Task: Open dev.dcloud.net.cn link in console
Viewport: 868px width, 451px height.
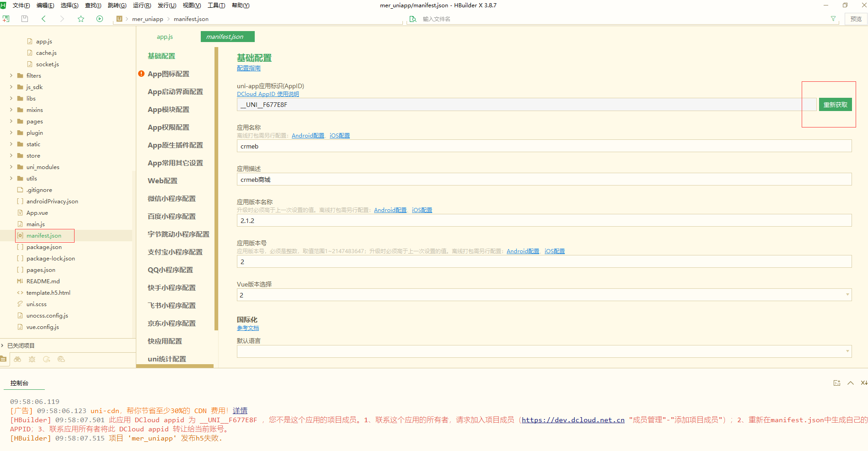Action: coord(573,419)
